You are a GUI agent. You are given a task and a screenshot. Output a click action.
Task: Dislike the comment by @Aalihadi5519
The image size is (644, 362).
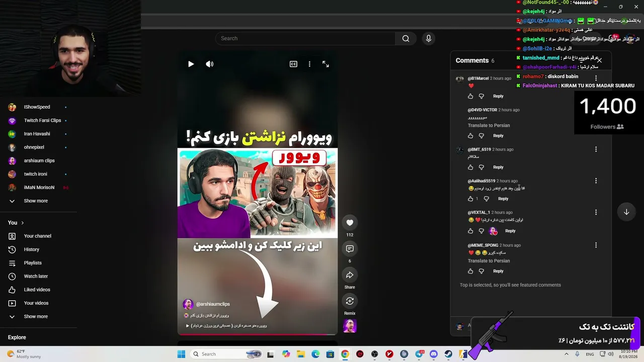(486, 199)
